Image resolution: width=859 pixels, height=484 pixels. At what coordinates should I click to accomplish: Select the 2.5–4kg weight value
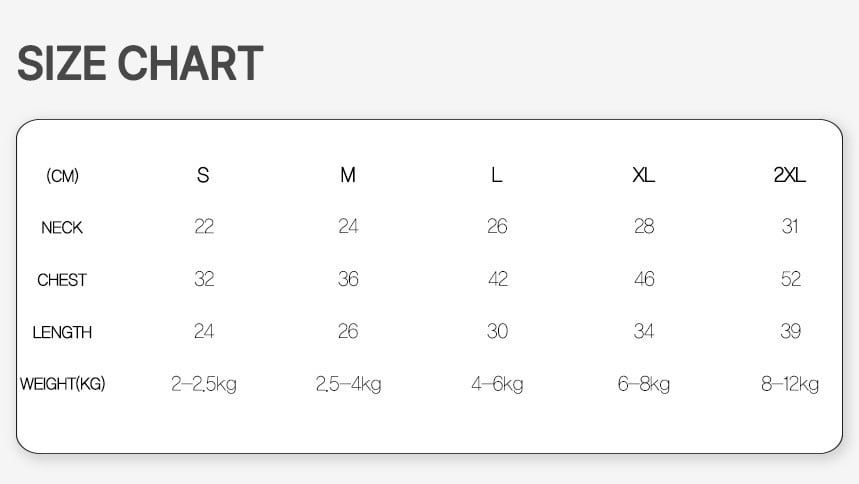tap(348, 384)
